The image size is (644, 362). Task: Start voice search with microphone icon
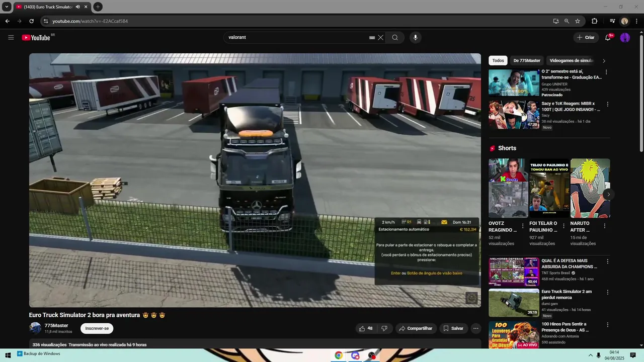pyautogui.click(x=415, y=37)
